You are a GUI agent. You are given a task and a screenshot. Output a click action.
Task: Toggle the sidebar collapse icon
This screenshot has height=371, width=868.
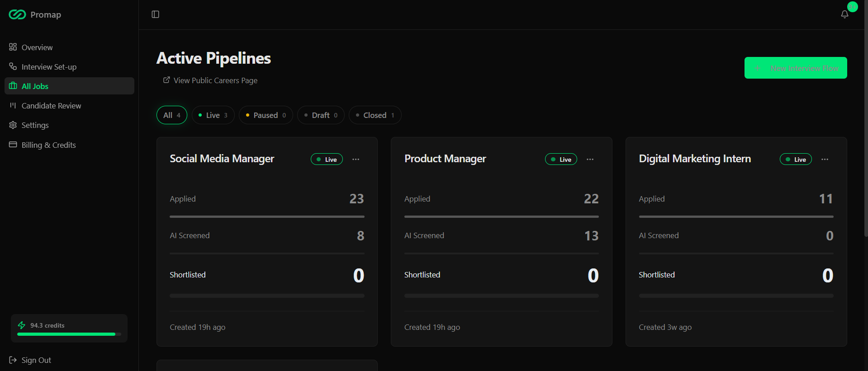click(x=156, y=14)
